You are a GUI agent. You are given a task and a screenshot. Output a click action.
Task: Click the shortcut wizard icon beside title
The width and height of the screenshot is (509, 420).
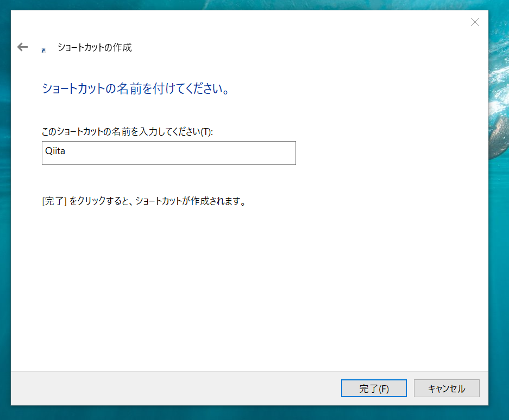pos(43,50)
